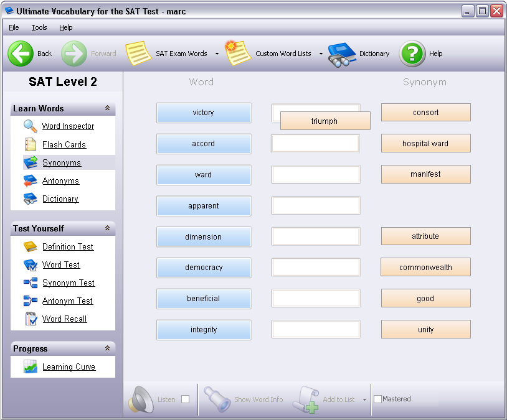Select the 'ward' word tile
The image size is (507, 420).
204,175
